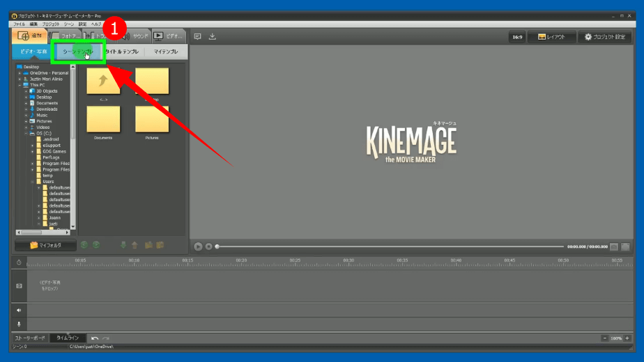Click the stop button under the preview
The image size is (644, 362).
[x=208, y=246]
